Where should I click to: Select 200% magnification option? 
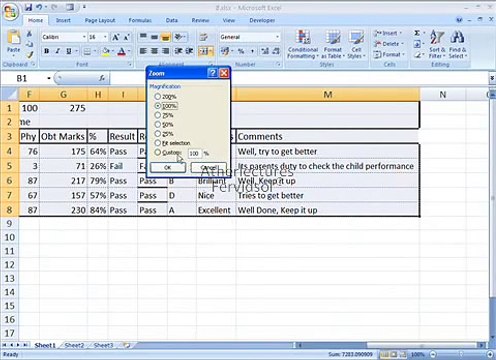point(158,97)
